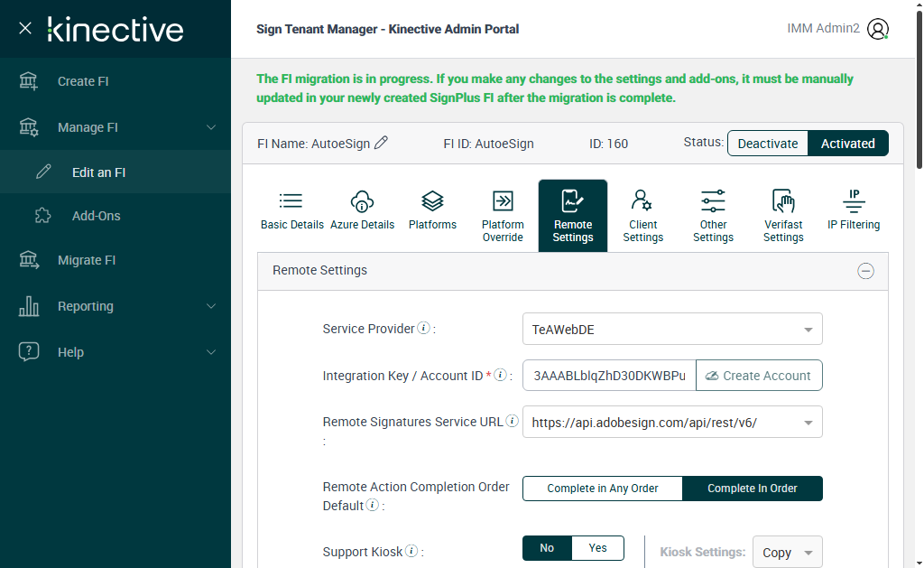Image resolution: width=924 pixels, height=568 pixels.
Task: Click the Other Settings sliders icon
Action: click(x=713, y=201)
